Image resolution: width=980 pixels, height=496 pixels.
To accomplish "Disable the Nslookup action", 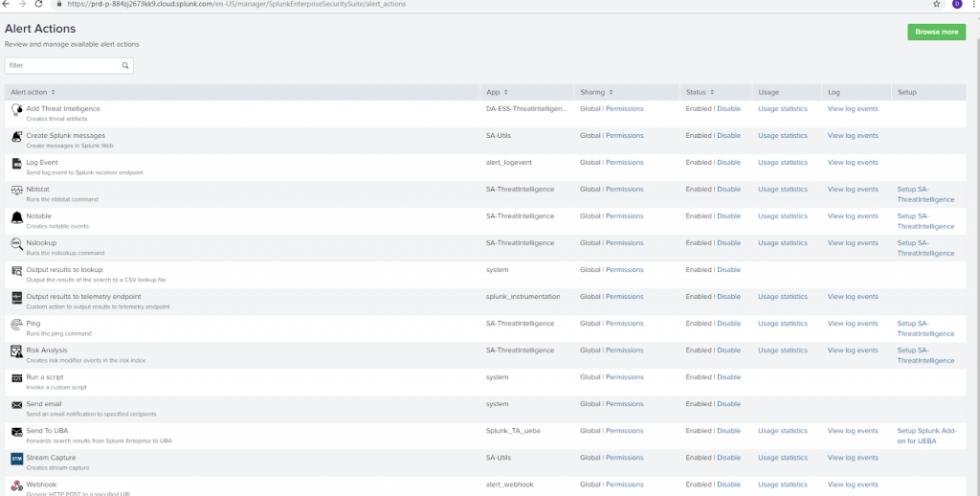I will click(728, 243).
